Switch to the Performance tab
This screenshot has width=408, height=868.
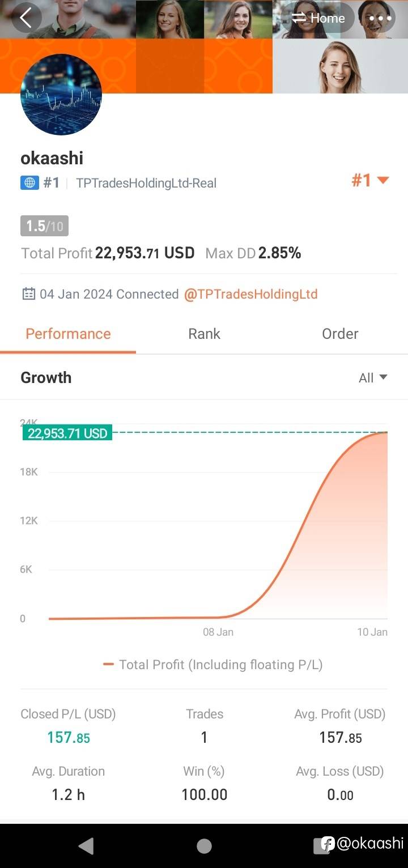coord(68,334)
